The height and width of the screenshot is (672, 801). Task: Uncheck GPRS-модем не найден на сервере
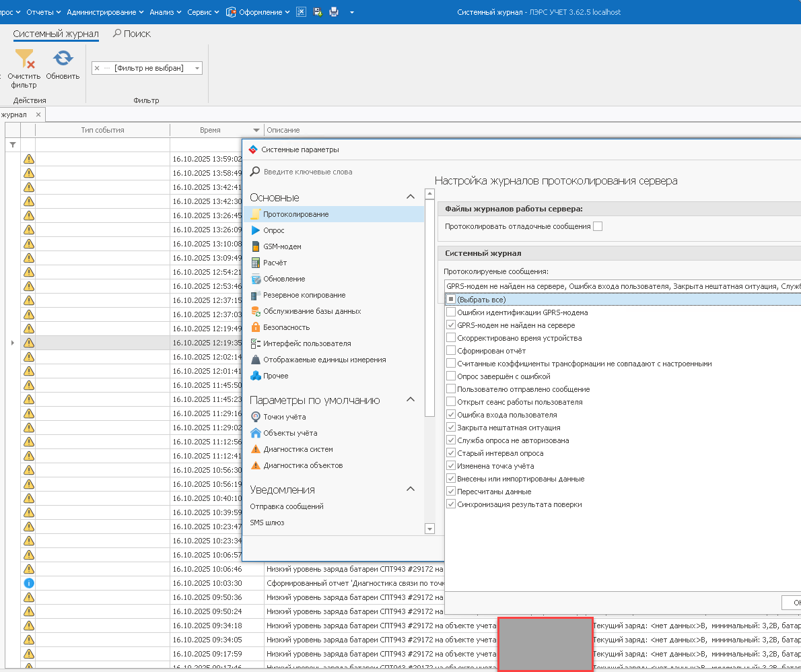coord(451,325)
